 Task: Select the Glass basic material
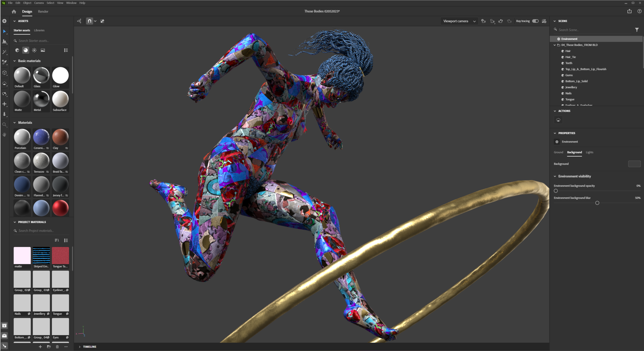tap(41, 77)
